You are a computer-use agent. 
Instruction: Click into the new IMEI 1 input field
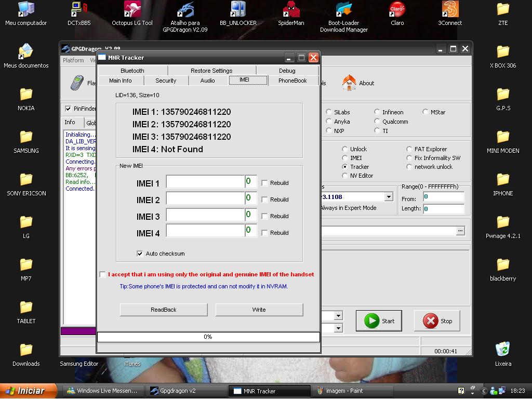[x=205, y=181]
